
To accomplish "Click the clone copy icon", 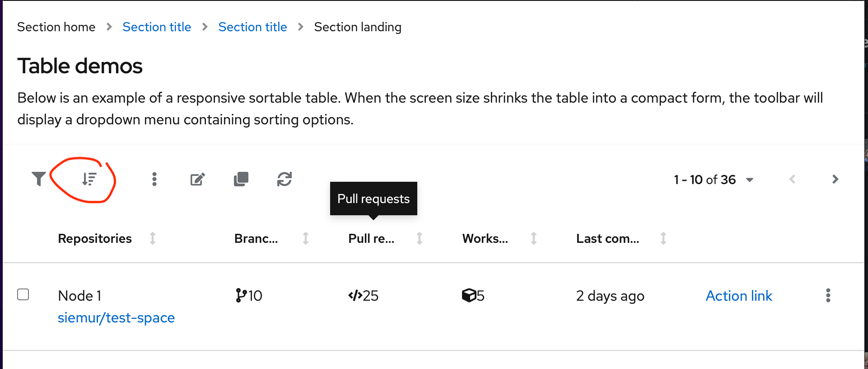I will click(241, 179).
